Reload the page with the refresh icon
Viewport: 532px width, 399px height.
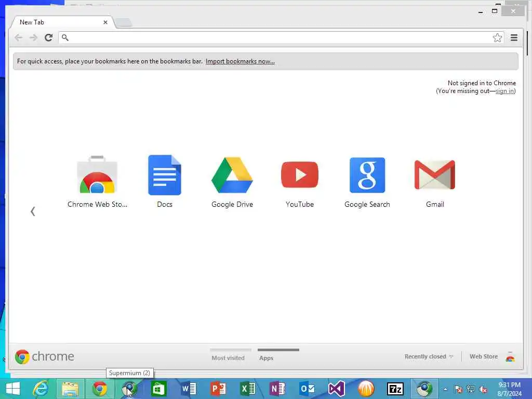48,37
